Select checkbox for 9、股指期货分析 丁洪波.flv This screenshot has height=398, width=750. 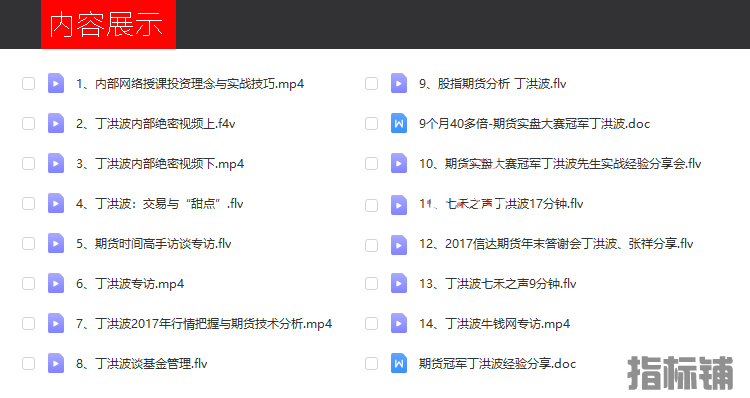point(372,84)
